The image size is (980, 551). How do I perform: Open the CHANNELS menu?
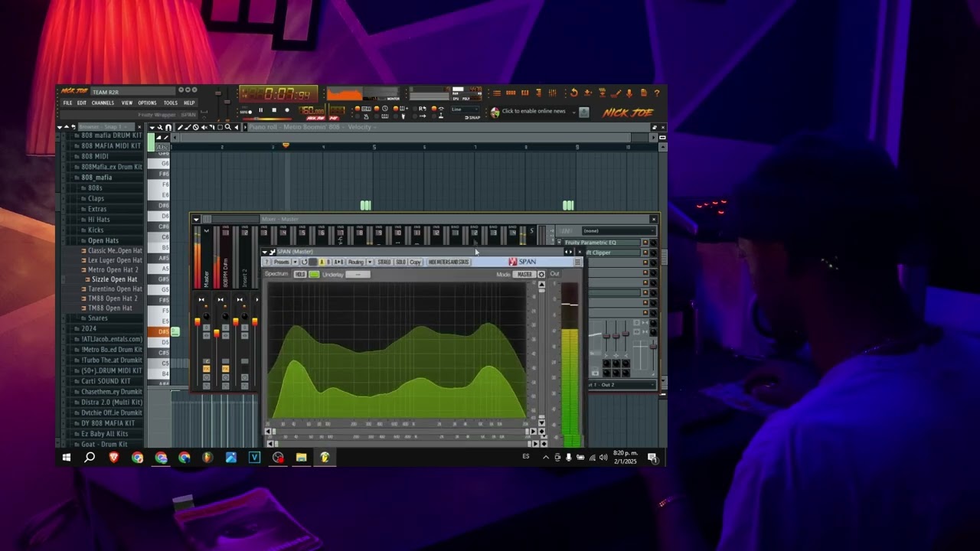pos(103,103)
